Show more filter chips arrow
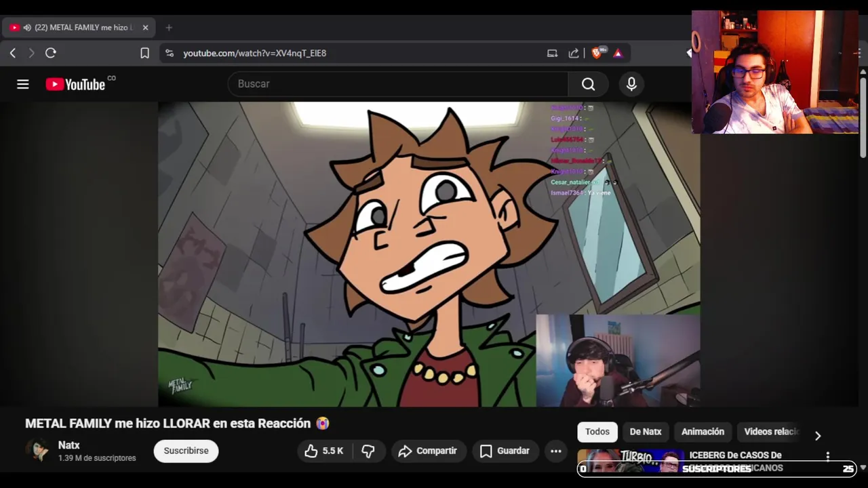868x488 pixels. 817,436
